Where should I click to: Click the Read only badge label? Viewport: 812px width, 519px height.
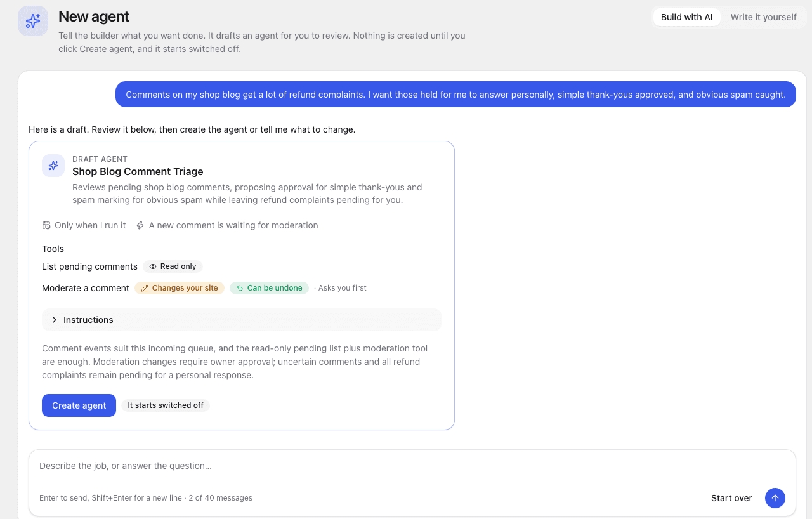[x=178, y=266]
